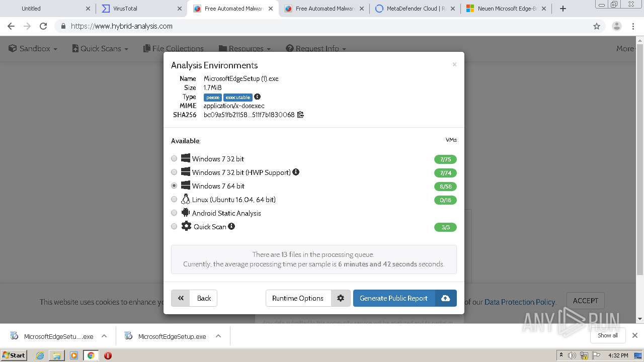Show all downloads
The image size is (644, 362).
(x=608, y=335)
